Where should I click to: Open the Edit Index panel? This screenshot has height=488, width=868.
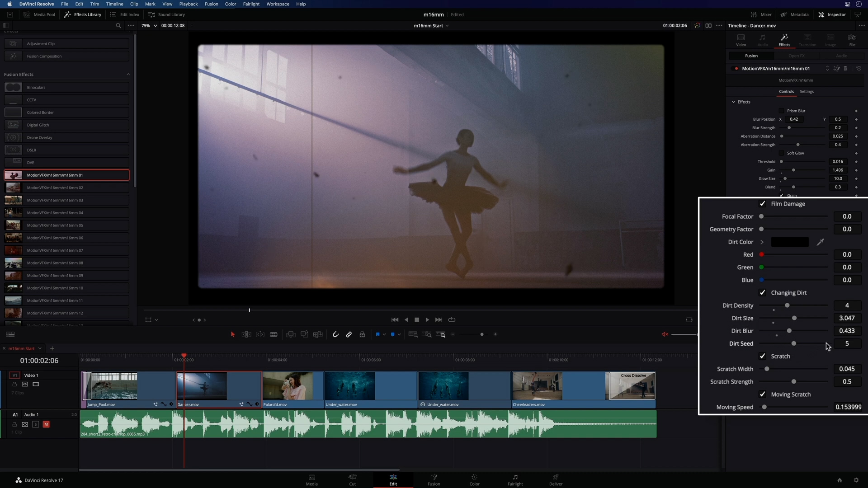(125, 14)
